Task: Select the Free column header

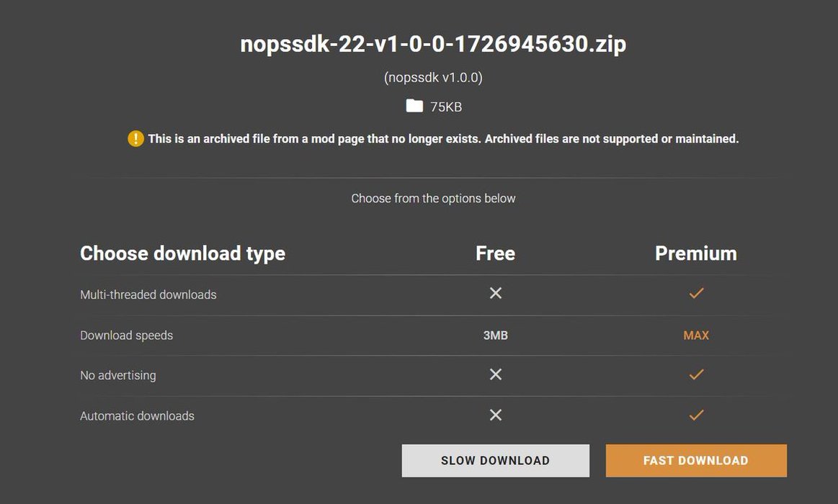Action: pos(496,253)
